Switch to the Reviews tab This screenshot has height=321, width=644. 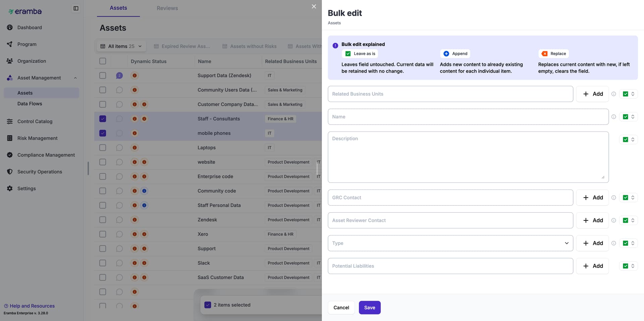[167, 8]
